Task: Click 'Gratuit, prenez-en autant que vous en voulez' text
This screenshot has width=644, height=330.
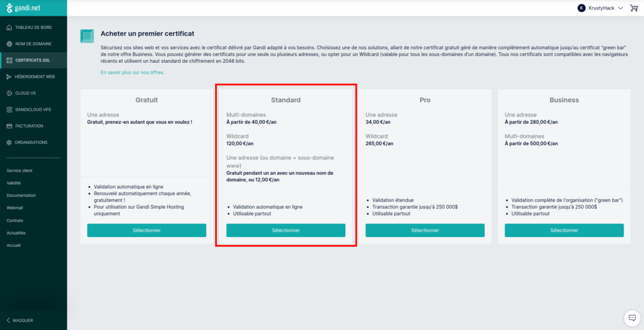Action: tap(140, 122)
